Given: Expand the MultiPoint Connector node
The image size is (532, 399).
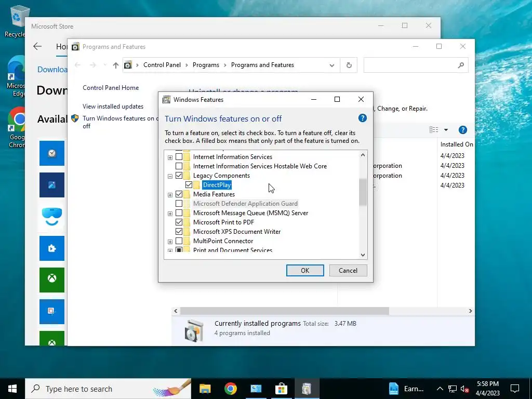Looking at the screenshot, I should (x=170, y=242).
